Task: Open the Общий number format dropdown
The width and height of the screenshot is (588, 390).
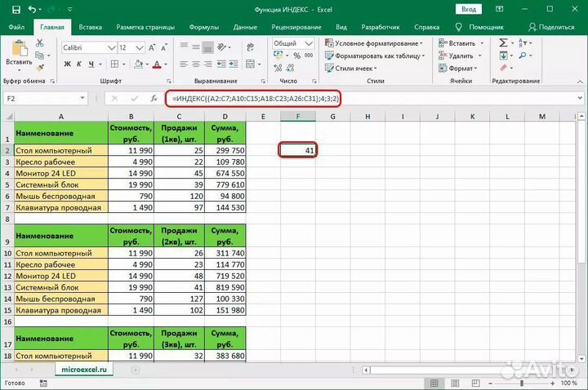Action: coord(294,43)
